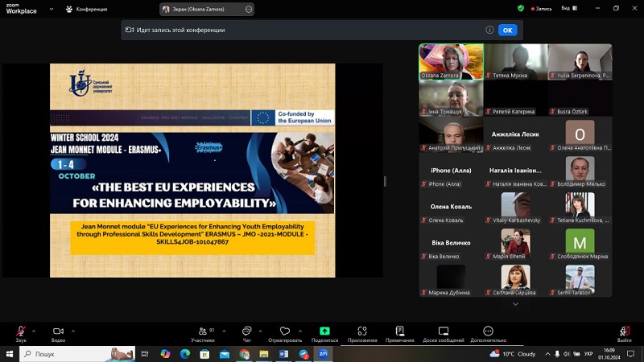Click the panel divider handle beside shared screen
The height and width of the screenshot is (362, 644).
coord(385,181)
